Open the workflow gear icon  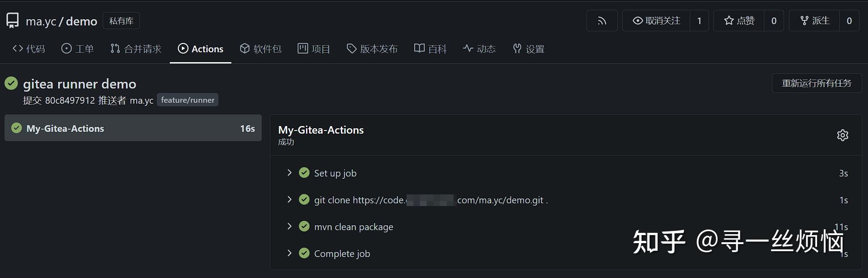click(x=843, y=135)
